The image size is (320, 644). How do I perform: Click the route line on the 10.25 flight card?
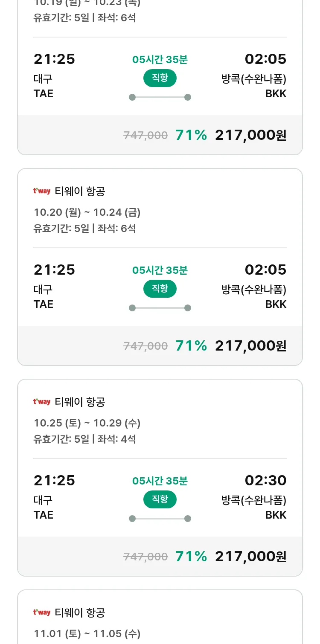pos(160,519)
